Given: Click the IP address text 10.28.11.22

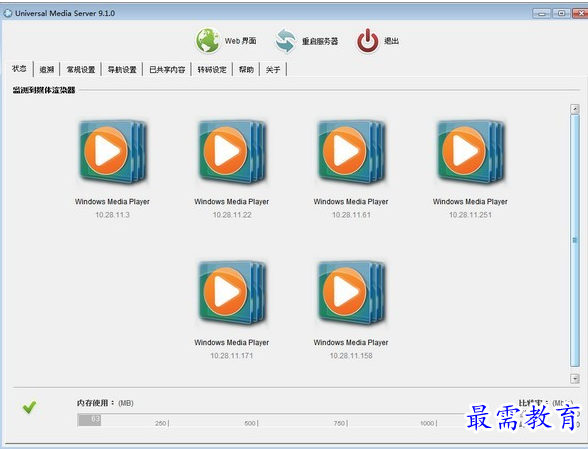Looking at the screenshot, I should click(x=232, y=215).
